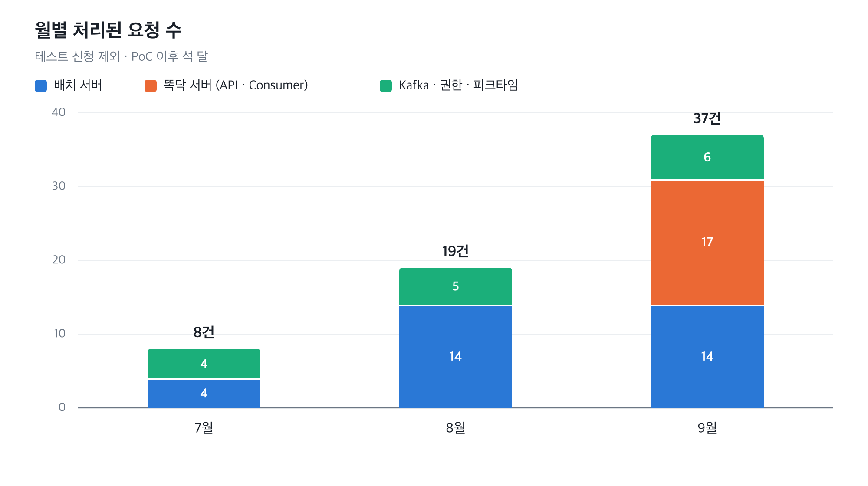Click the green 8월 bar segment labeled 5
The width and height of the screenshot is (868, 486).
coord(456,286)
